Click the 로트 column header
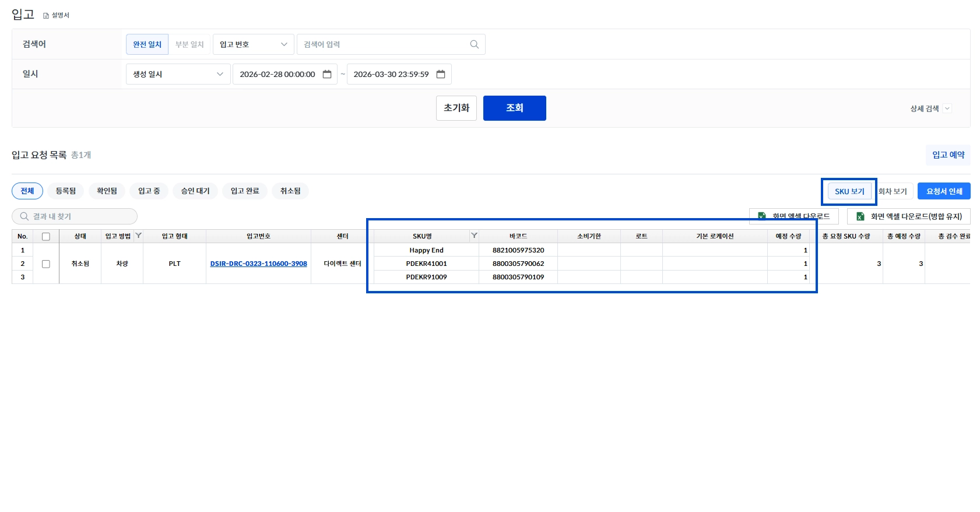This screenshot has width=980, height=512. (641, 236)
